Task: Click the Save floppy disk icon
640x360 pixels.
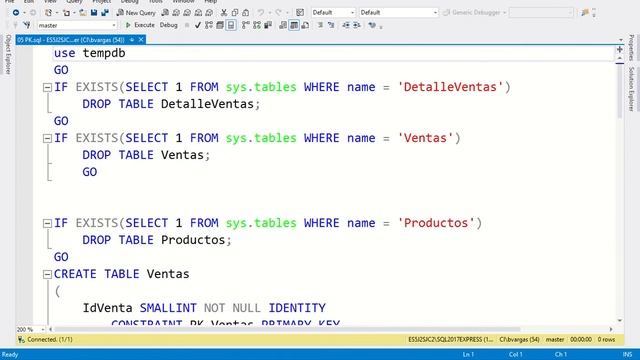Action: pos(94,13)
